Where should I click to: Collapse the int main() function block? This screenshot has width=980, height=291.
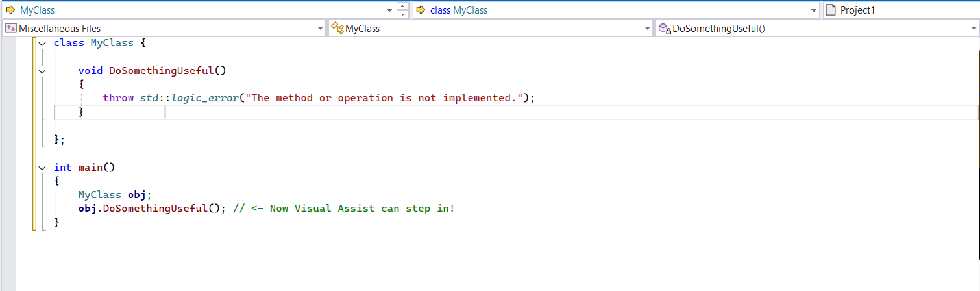click(42, 168)
